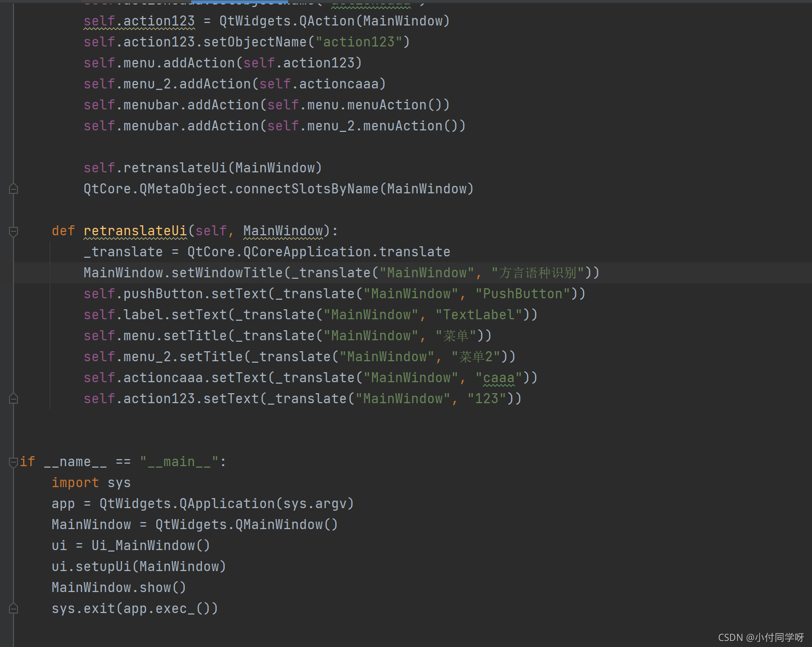The width and height of the screenshot is (812, 647).
Task: Click the "TextLabel" string literal
Action: [478, 315]
